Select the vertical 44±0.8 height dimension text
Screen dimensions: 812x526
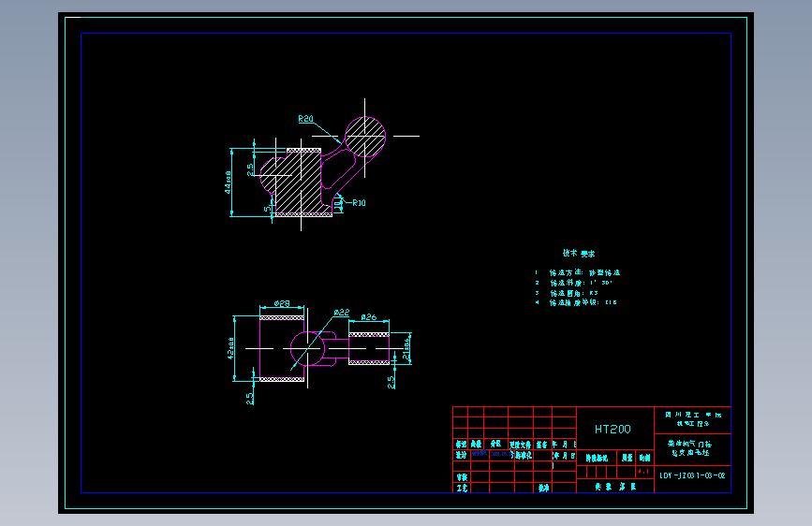(x=228, y=183)
